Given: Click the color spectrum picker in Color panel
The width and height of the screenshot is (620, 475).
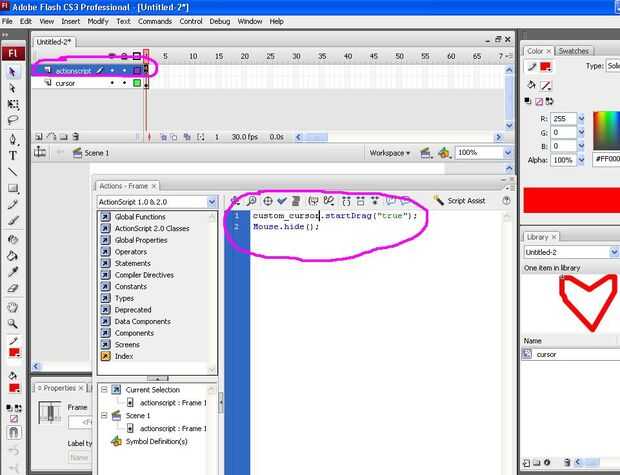Looking at the screenshot, I should pyautogui.click(x=607, y=131).
